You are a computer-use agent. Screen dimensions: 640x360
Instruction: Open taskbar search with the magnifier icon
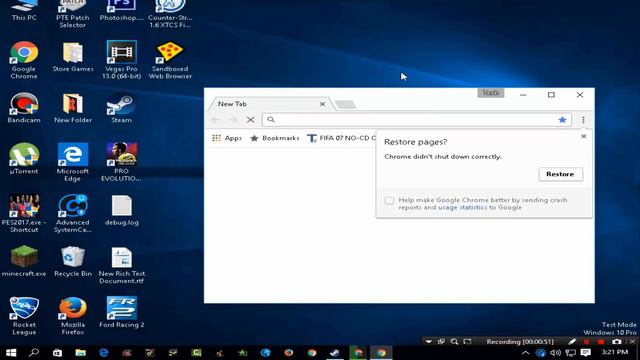34,353
